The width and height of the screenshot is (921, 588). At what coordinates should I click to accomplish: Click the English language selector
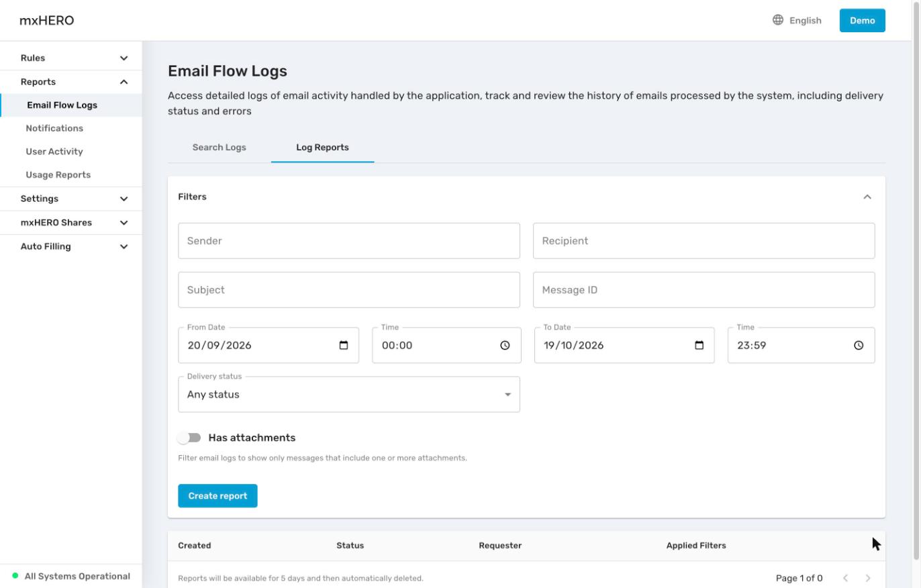797,20
